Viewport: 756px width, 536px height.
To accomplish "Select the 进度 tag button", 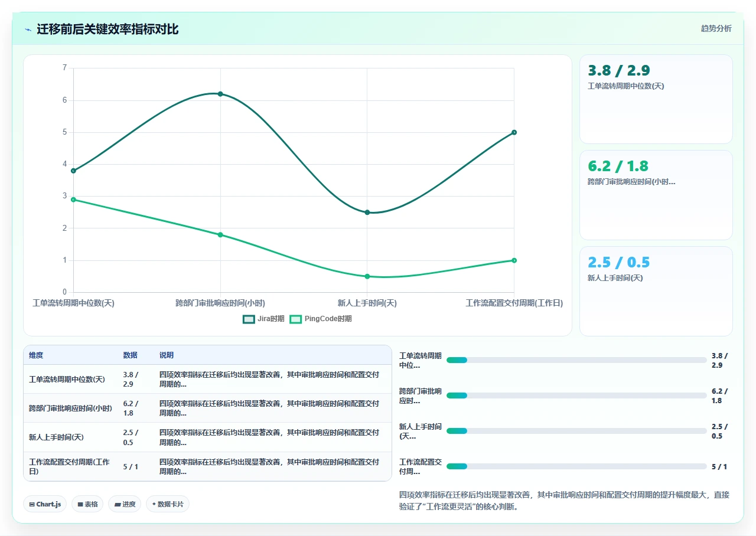I will click(x=125, y=504).
